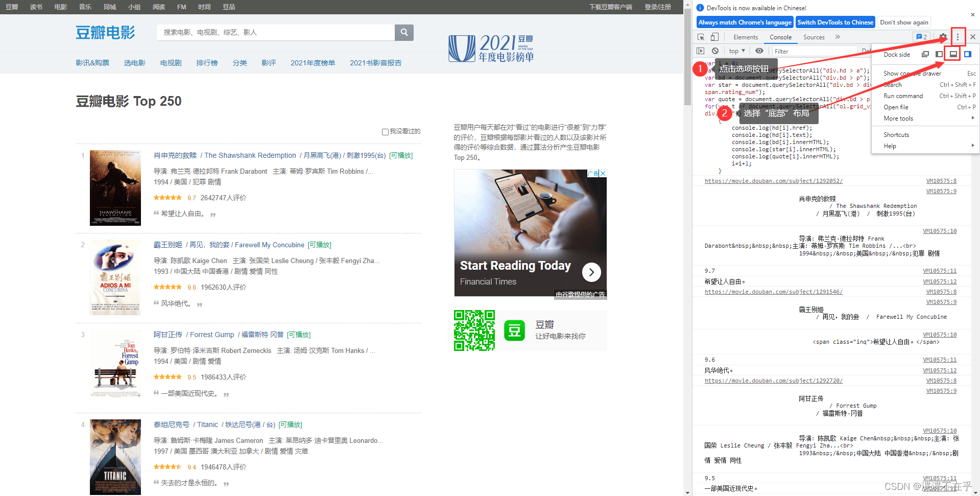
Task: Switch to the Console tab
Action: pyautogui.click(x=780, y=37)
